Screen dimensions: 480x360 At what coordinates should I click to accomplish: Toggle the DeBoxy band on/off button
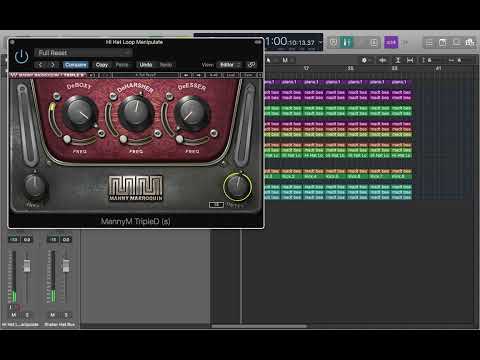pos(57,97)
